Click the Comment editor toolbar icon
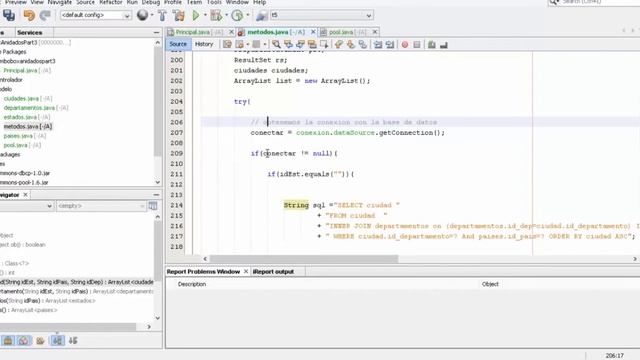 pyautogui.click(x=431, y=44)
